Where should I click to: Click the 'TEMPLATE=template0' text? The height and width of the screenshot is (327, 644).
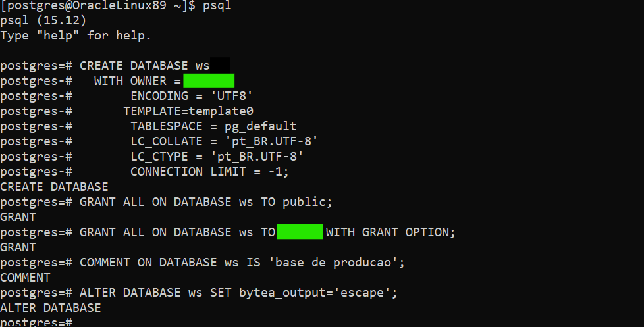[x=188, y=111]
